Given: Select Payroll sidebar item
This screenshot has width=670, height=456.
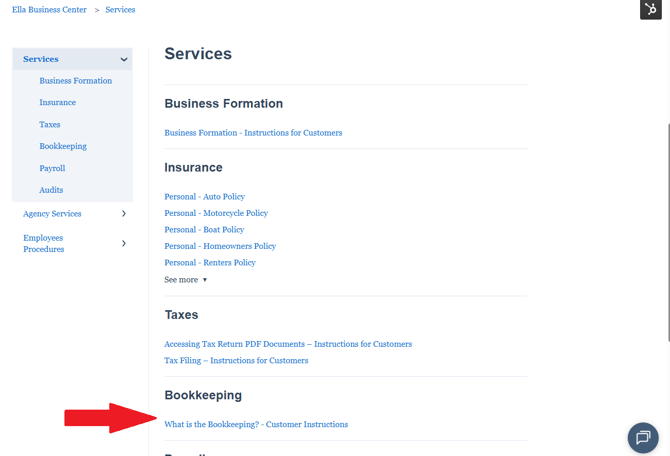Looking at the screenshot, I should [x=52, y=168].
